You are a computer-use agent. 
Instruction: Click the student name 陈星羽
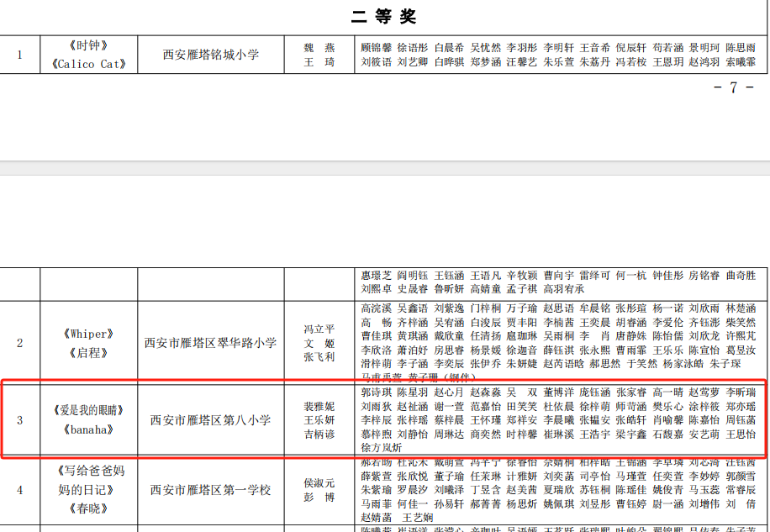pos(413,392)
